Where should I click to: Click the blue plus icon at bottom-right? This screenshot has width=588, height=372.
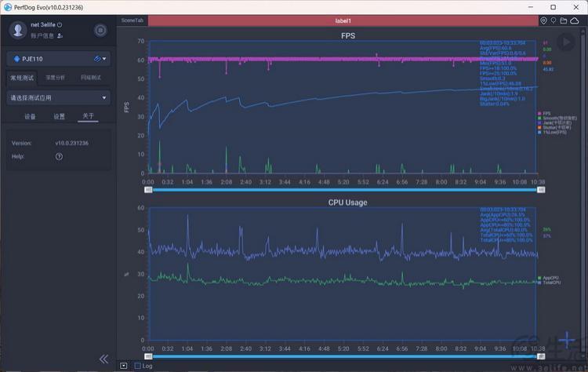click(566, 340)
